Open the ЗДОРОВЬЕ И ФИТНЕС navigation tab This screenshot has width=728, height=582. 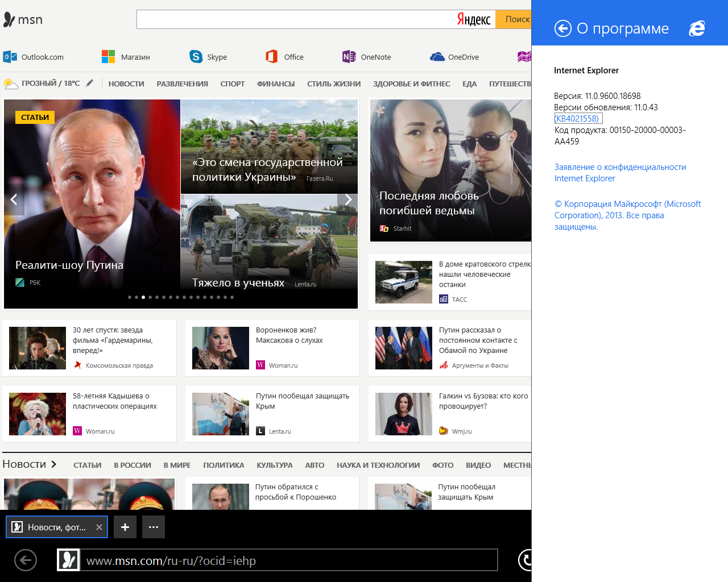tap(412, 84)
